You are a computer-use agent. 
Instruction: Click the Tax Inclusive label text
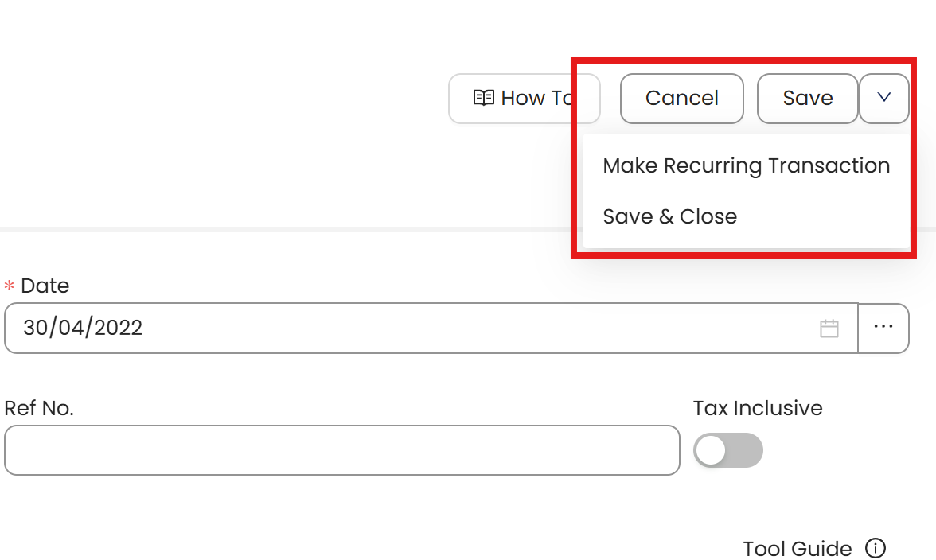click(x=757, y=408)
